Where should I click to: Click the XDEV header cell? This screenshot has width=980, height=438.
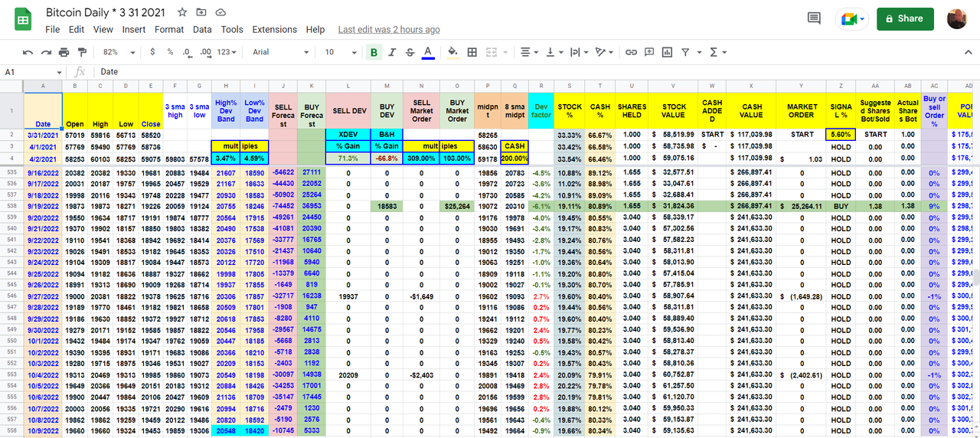[x=348, y=134]
